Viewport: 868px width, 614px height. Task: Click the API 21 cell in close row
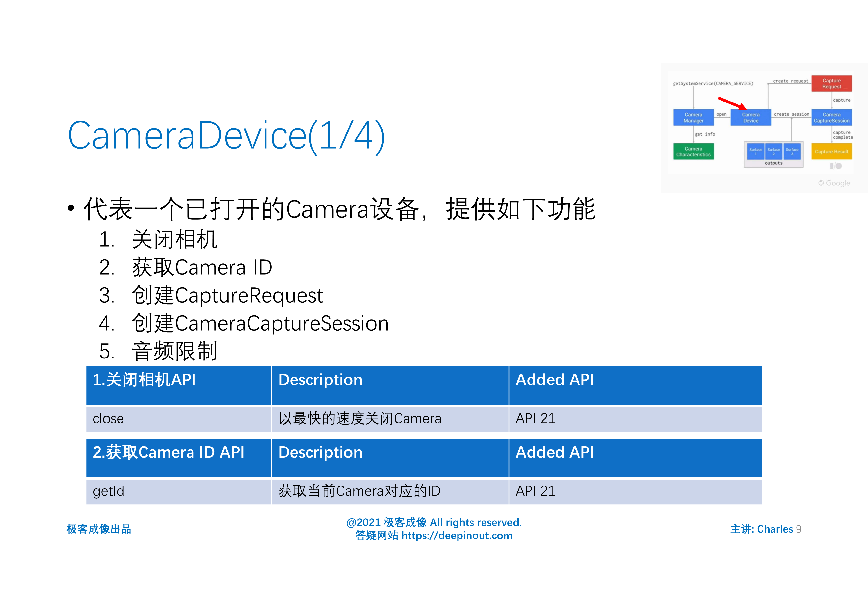tap(635, 419)
